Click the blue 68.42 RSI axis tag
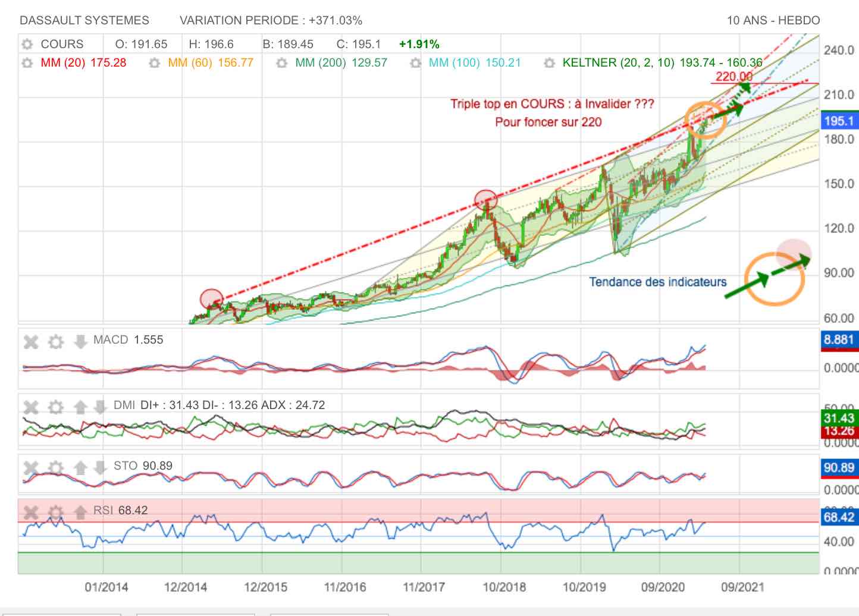 (x=839, y=517)
